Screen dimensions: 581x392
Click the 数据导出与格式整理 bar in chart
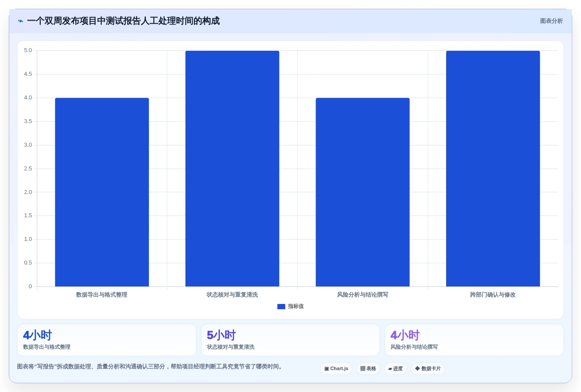coord(102,192)
